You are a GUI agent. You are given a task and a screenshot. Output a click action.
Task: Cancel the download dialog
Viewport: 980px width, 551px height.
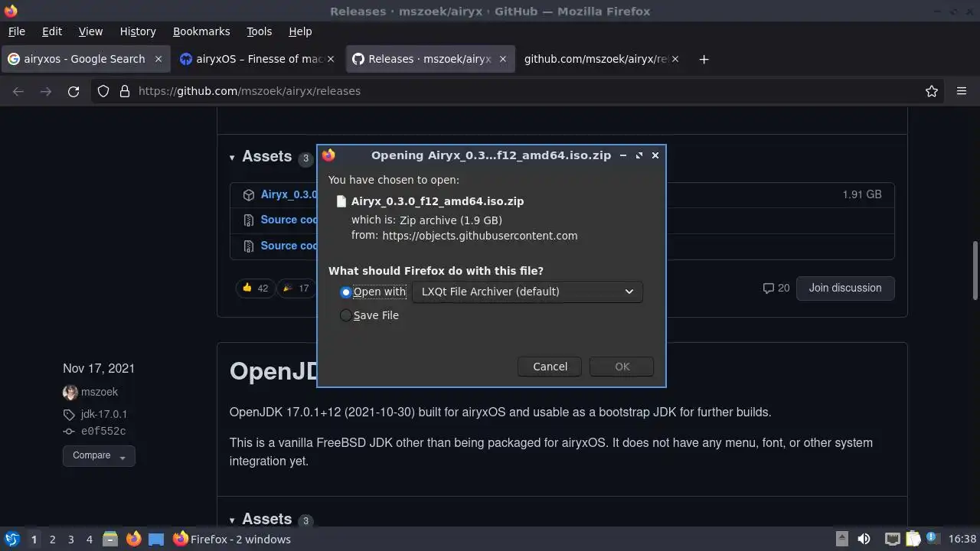click(x=550, y=367)
